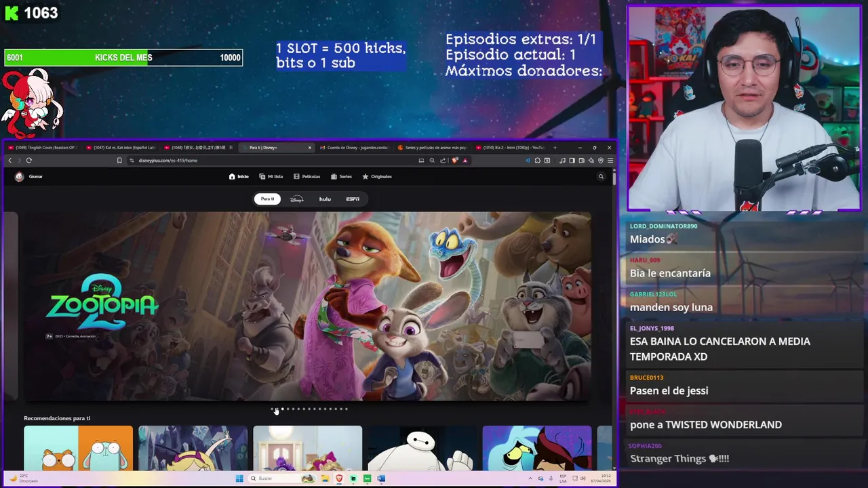Switch to the Cuenta de Disney Gmail tab
Viewport: 868px width, 488px height.
pos(354,148)
